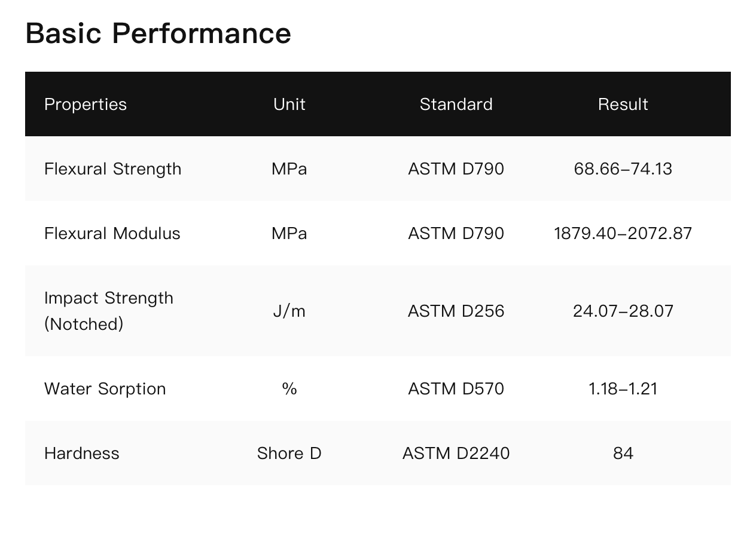
Task: Click the Unit column header
Action: [x=289, y=105]
